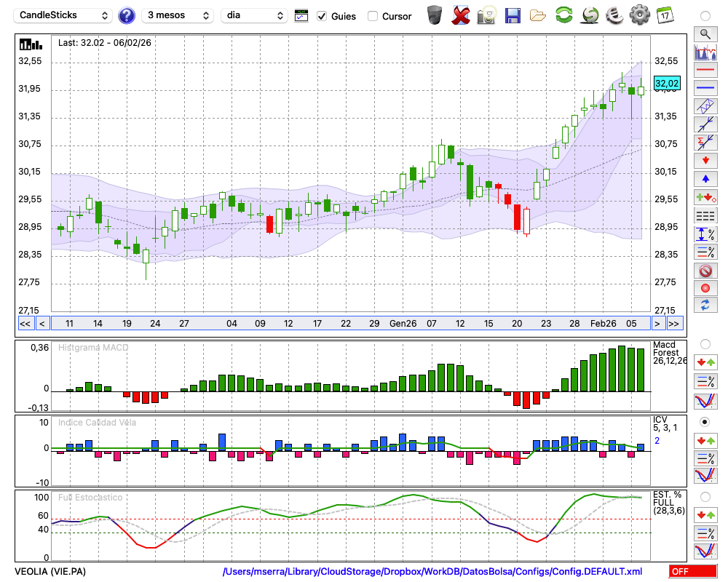728x582 pixels.
Task: Click the calendar icon showing 17
Action: 665,15
